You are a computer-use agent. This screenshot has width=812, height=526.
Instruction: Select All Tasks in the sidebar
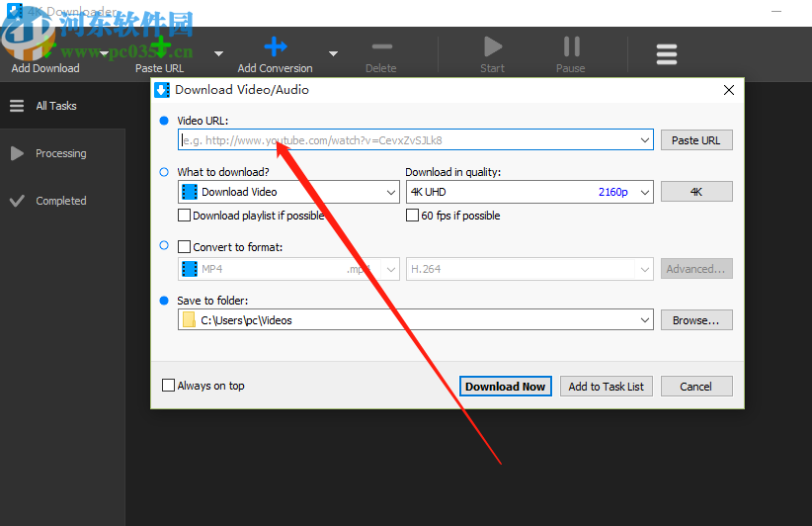(62, 106)
